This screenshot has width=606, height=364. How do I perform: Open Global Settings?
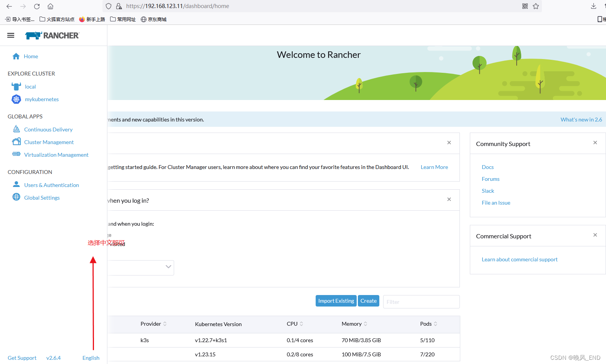pos(42,198)
